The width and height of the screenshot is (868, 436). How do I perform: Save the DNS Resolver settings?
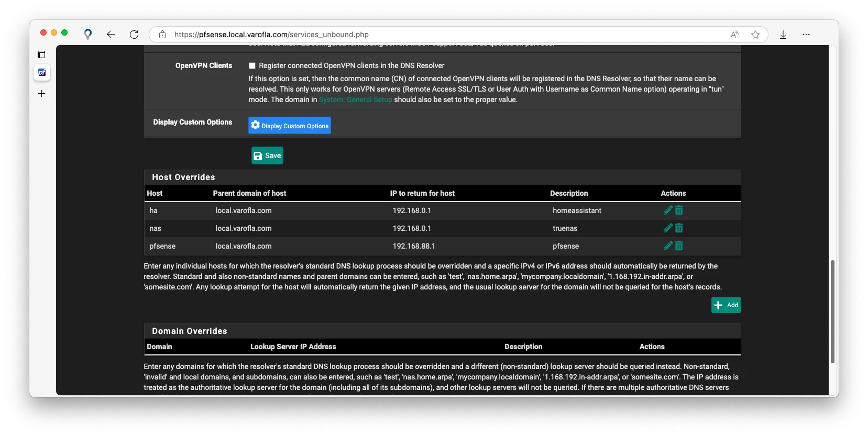[267, 155]
